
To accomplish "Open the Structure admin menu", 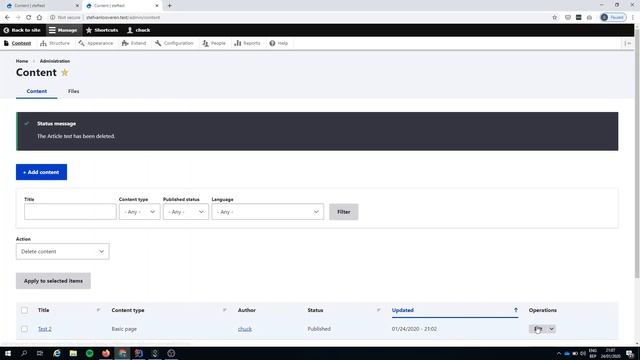I will pyautogui.click(x=55, y=43).
